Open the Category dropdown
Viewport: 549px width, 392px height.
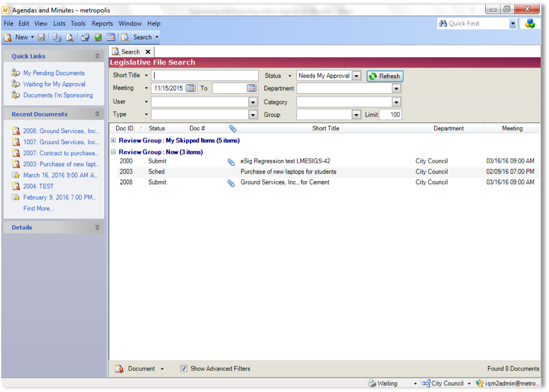[396, 102]
